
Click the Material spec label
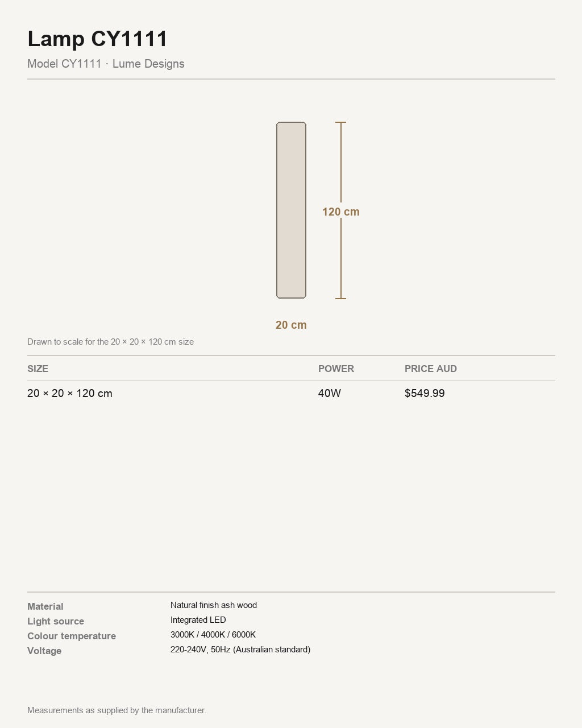tap(45, 606)
